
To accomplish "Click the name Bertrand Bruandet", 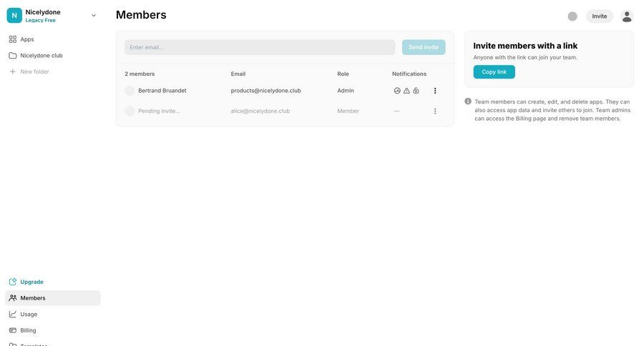I will tap(162, 91).
